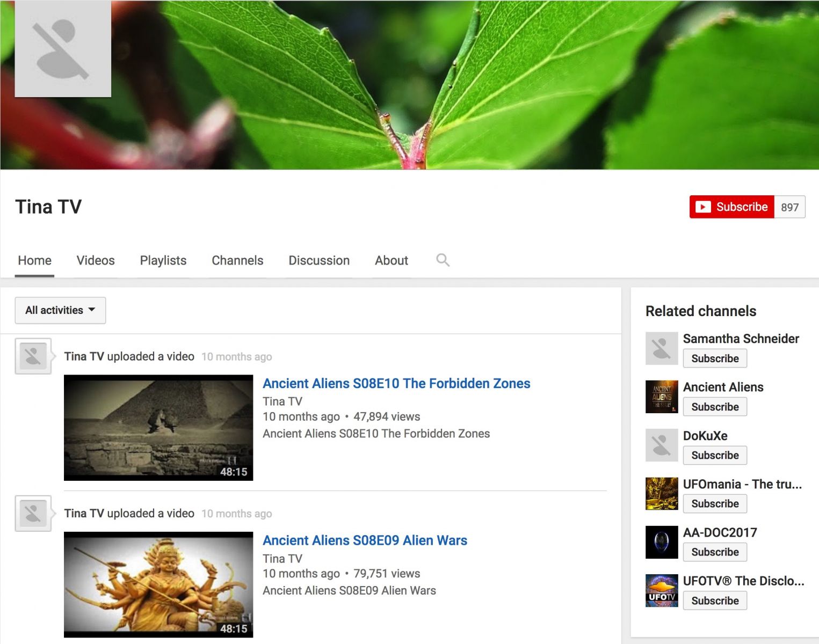The image size is (819, 644).
Task: Open Ancient Aliens related channel link
Action: (x=723, y=387)
